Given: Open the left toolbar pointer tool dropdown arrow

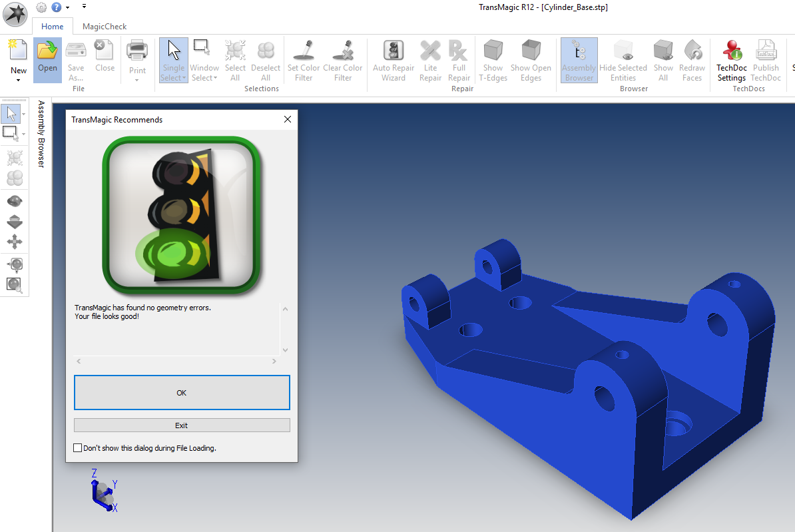Looking at the screenshot, I should coord(23,114).
